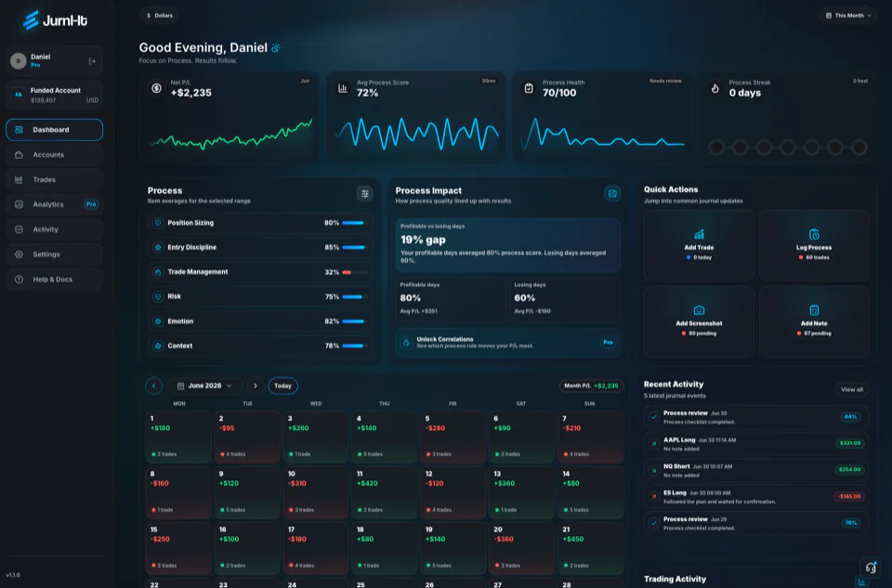Open the Process review Jun 30 entry

[756, 417]
